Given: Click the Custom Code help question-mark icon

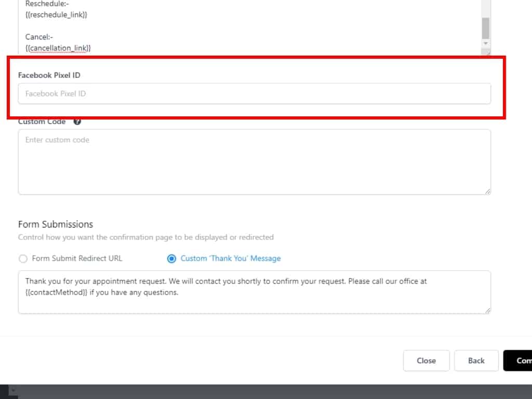Looking at the screenshot, I should coord(77,122).
